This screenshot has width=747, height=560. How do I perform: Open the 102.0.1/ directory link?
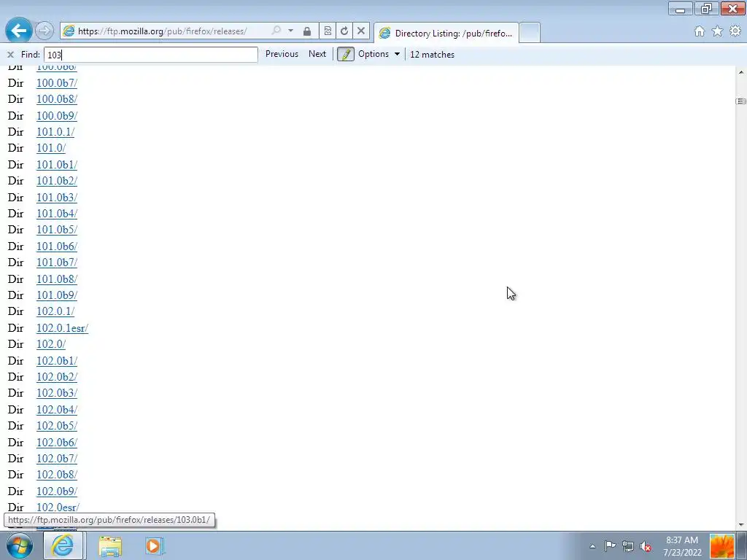55,311
